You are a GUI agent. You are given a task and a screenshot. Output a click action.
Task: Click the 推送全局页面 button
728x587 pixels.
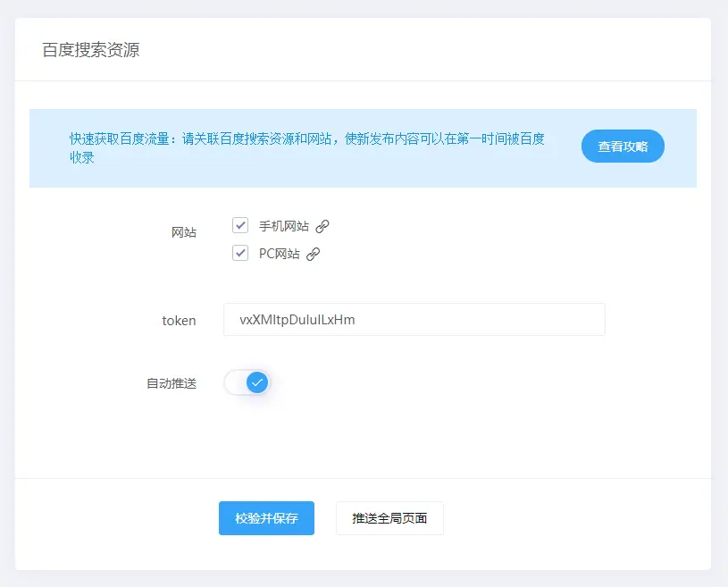click(389, 518)
